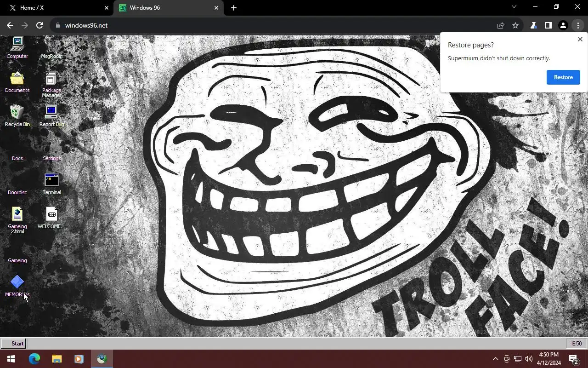Open a new browser tab
This screenshot has width=588, height=368.
(x=234, y=8)
